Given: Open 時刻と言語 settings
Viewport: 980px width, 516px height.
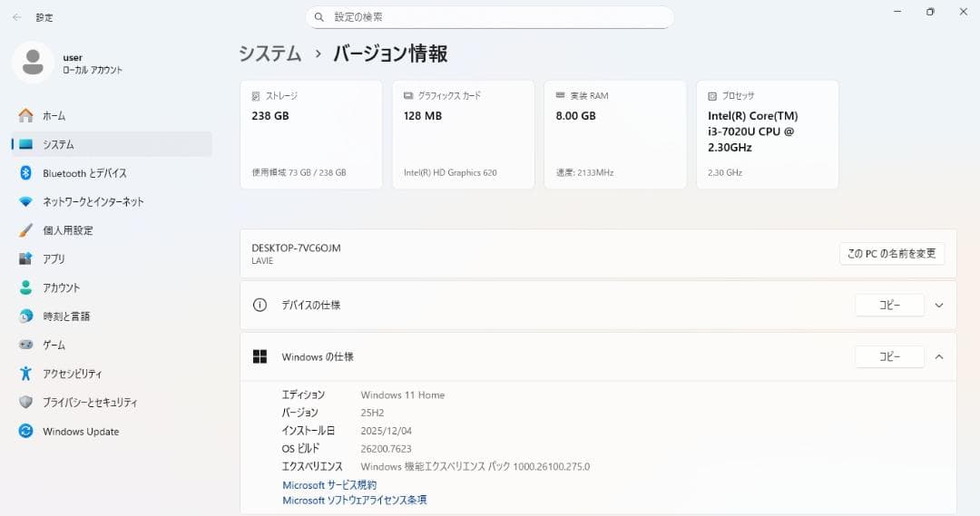Looking at the screenshot, I should 112,316.
